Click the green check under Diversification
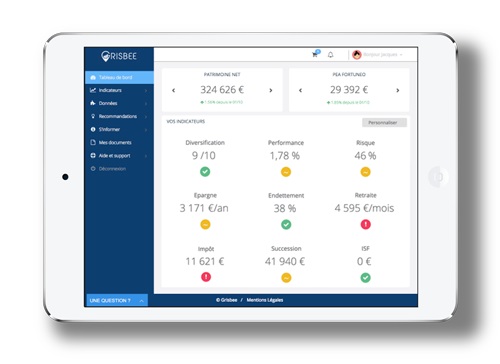Screen dimensions: 500x364 click(205, 172)
